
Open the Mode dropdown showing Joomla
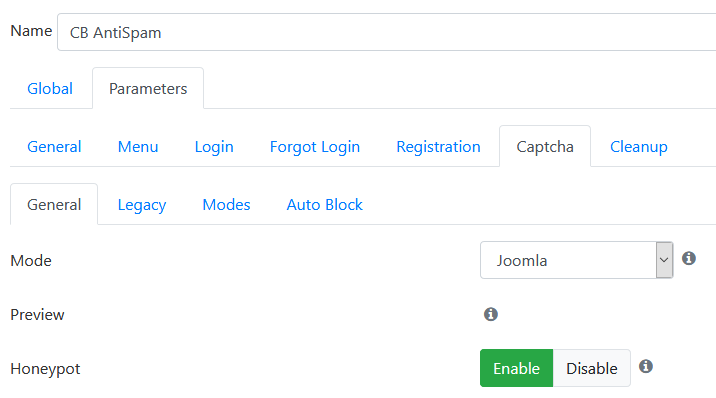click(576, 260)
